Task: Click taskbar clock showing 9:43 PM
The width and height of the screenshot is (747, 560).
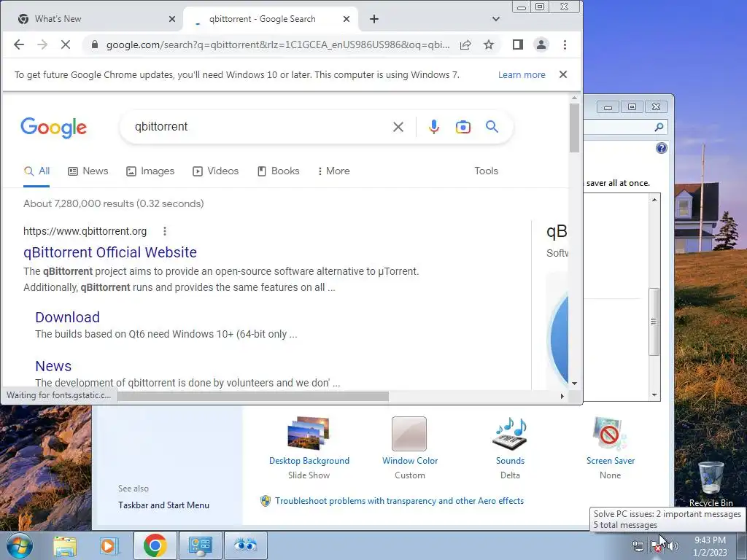Action: pos(710,545)
